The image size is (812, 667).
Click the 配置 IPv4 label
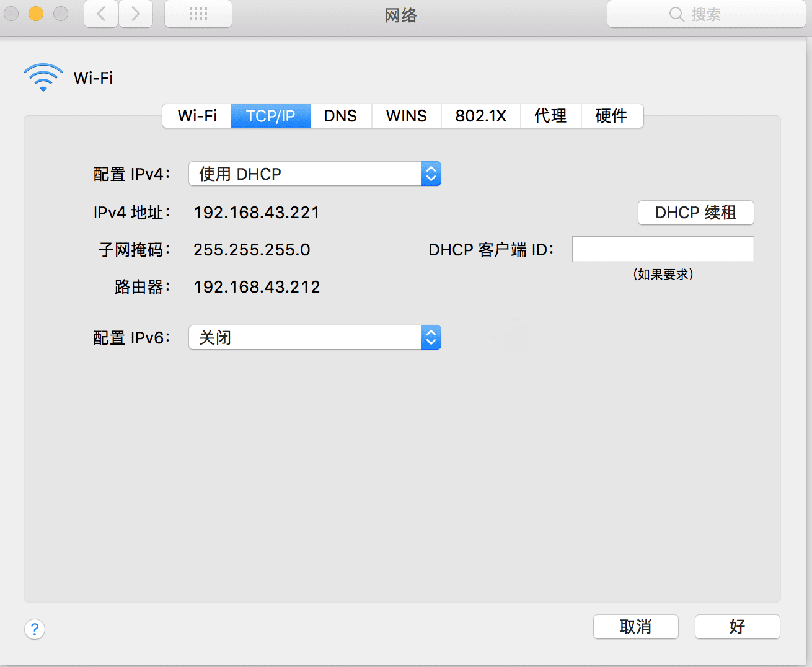(x=132, y=174)
